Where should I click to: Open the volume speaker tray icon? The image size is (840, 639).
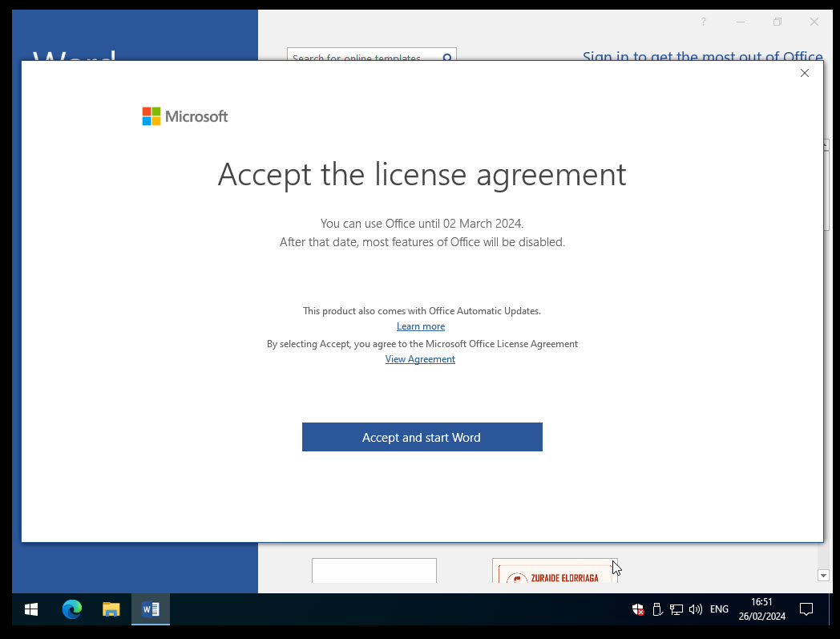coord(695,609)
